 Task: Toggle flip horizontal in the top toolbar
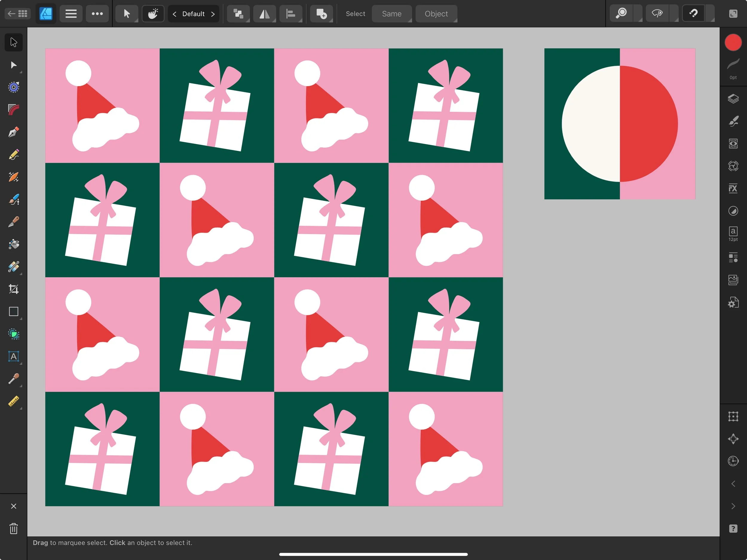264,13
